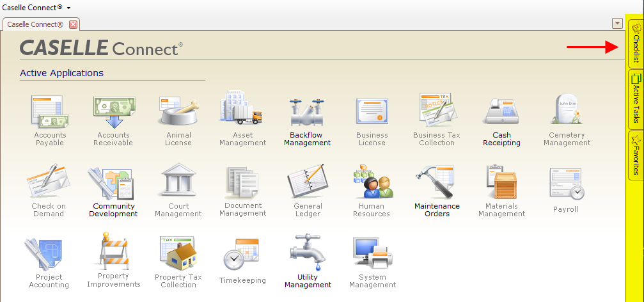The image size is (644, 302).
Task: Click the Human Resources text label
Action: (372, 210)
